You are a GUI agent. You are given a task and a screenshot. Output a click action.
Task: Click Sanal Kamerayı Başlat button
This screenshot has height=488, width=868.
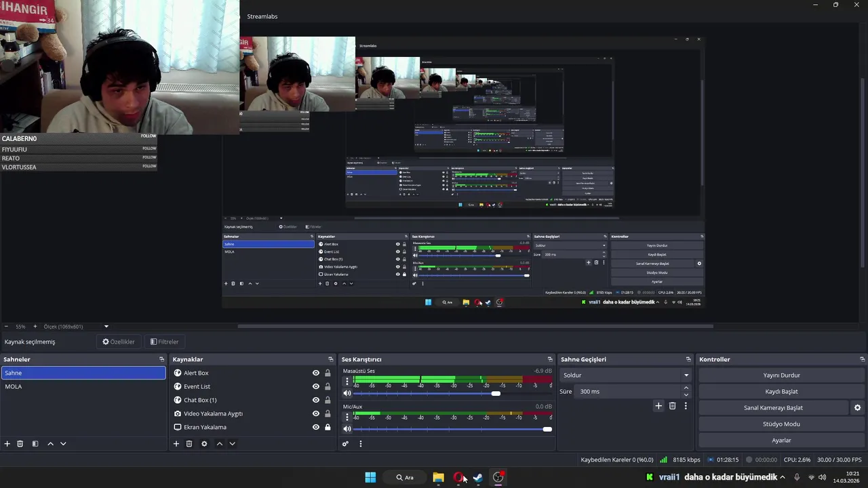[x=773, y=408]
